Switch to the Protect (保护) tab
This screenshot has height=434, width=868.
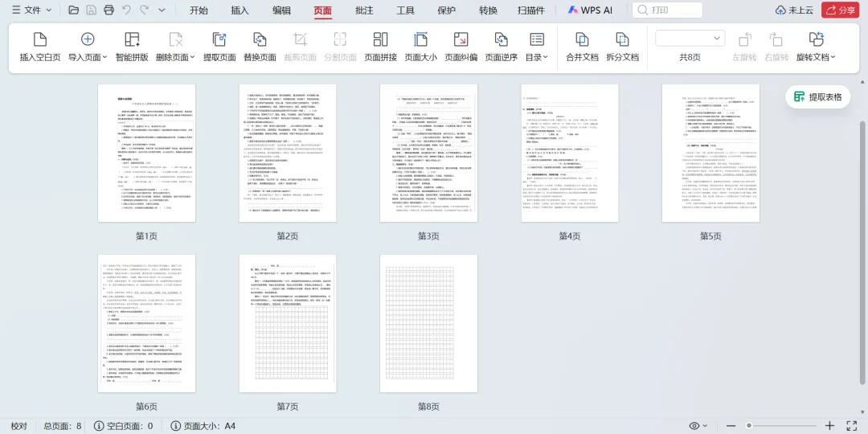click(x=447, y=10)
